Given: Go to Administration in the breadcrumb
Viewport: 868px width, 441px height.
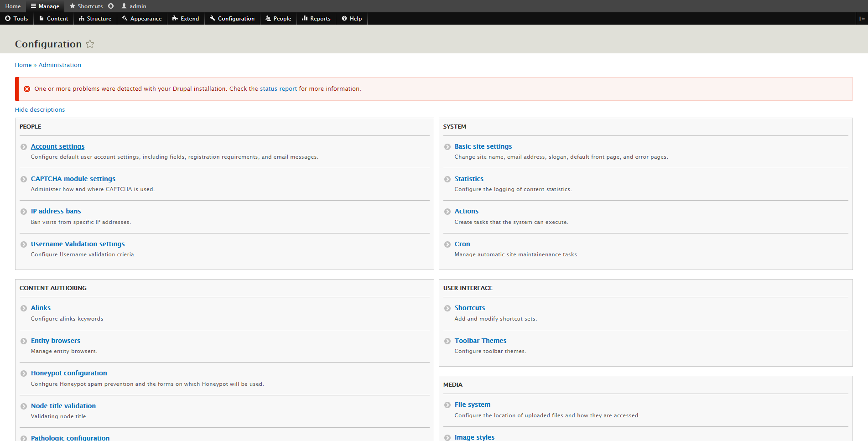Looking at the screenshot, I should (x=60, y=65).
